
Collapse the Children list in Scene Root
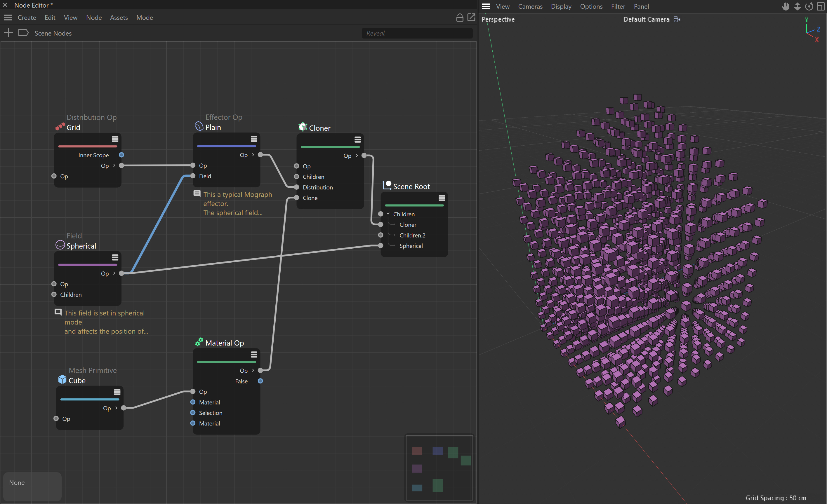[388, 214]
